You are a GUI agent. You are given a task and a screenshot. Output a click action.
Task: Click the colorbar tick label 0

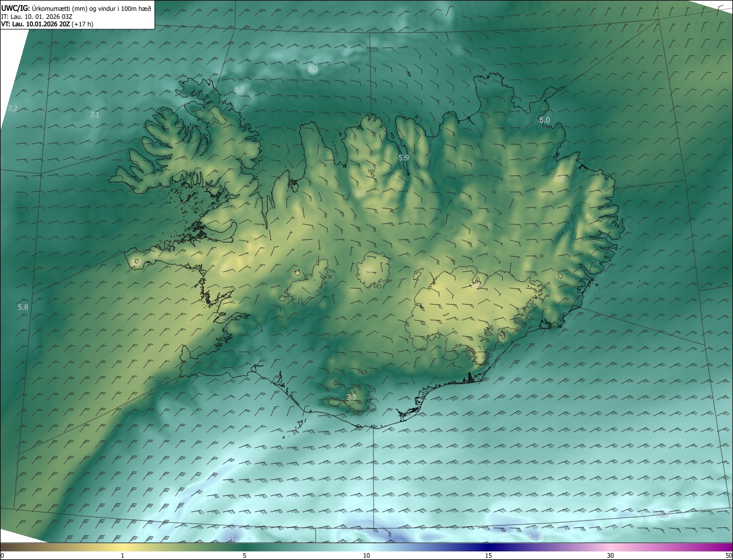point(2,556)
